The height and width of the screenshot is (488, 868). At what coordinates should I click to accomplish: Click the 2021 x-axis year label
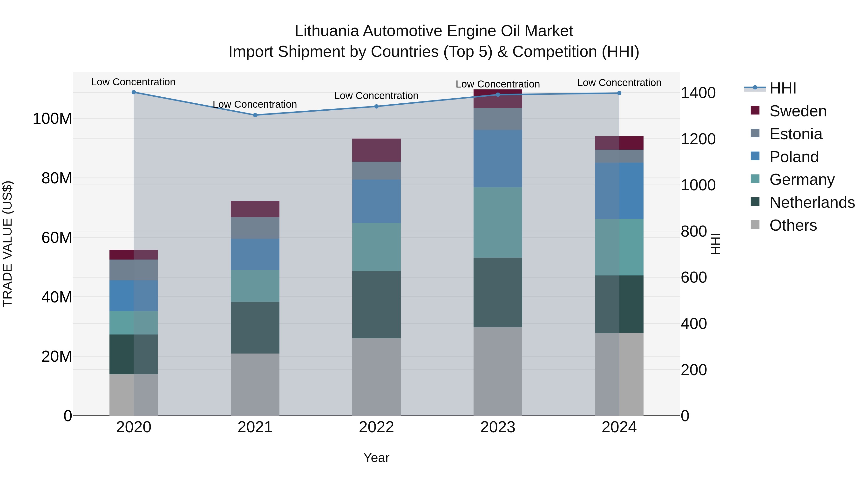[255, 427]
